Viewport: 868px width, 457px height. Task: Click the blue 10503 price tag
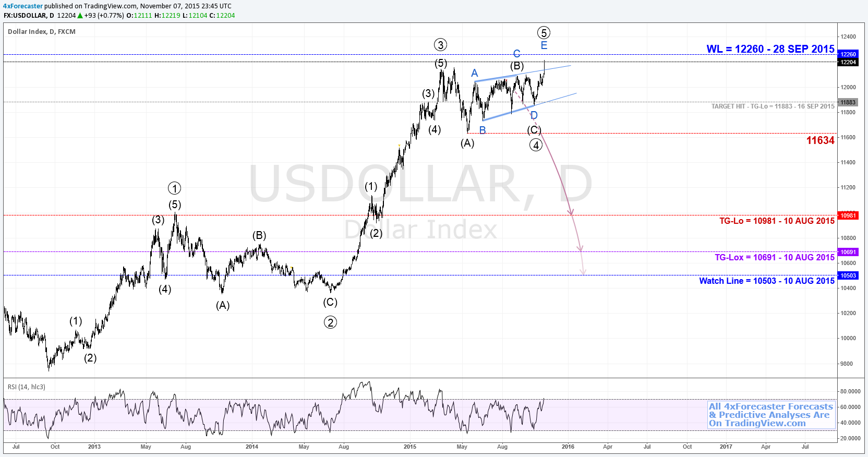pyautogui.click(x=848, y=275)
